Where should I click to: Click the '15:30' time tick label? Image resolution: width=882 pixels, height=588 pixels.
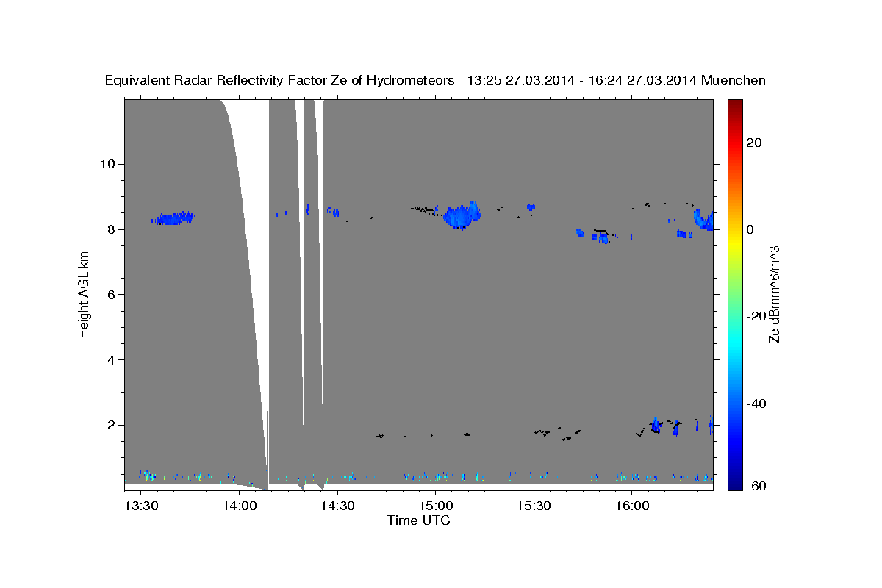[534, 506]
